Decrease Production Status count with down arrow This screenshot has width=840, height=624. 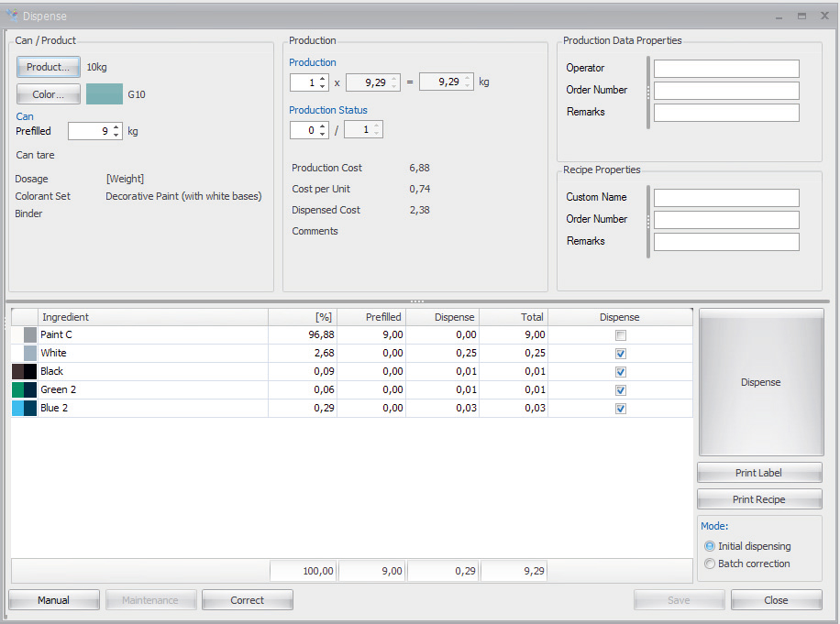coord(323,133)
